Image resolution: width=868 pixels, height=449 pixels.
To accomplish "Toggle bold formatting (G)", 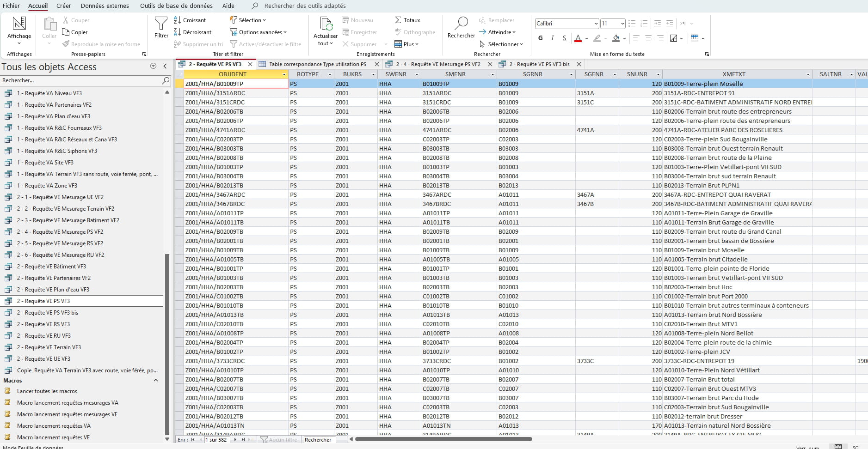I will pos(541,38).
